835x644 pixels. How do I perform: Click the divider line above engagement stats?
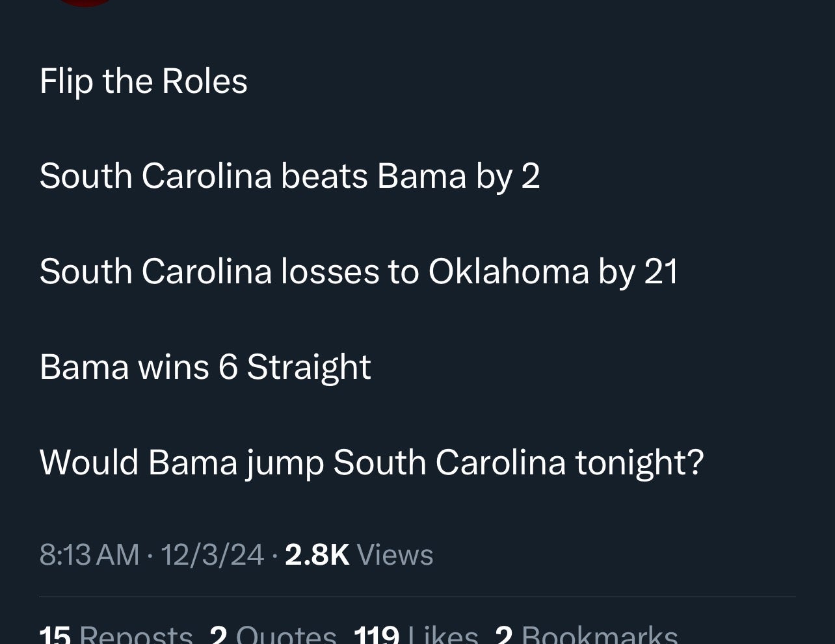(x=417, y=595)
